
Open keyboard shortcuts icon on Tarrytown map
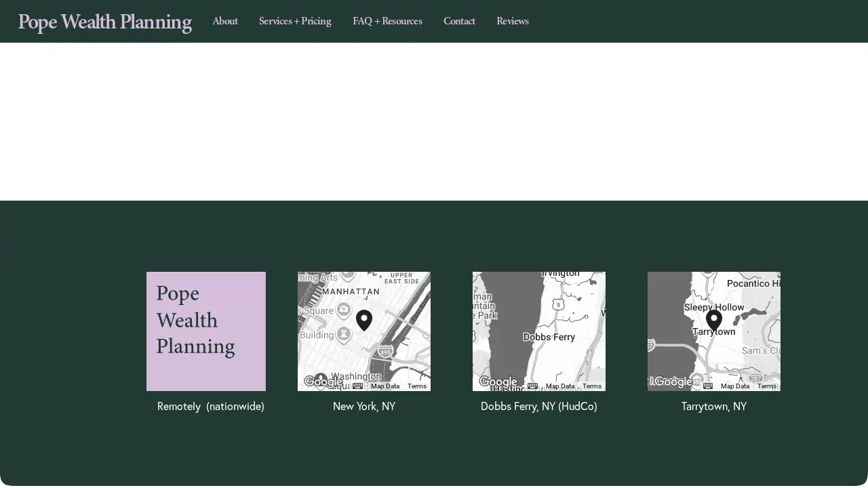(x=707, y=386)
